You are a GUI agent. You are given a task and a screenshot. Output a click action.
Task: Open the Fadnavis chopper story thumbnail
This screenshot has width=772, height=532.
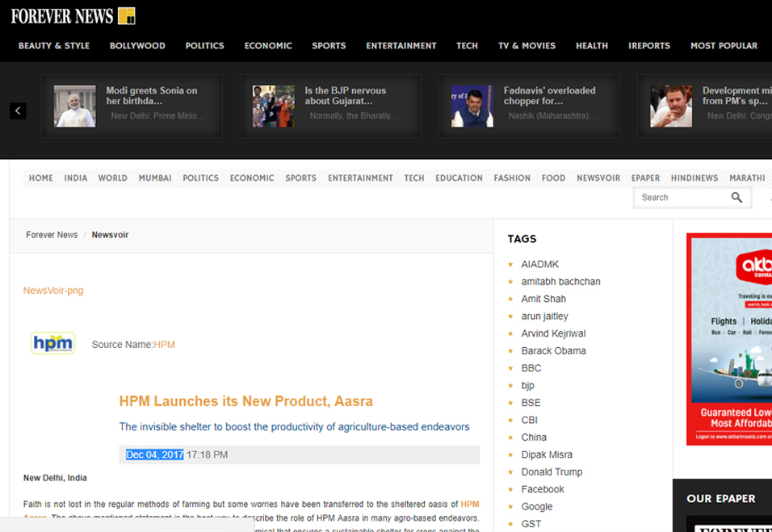click(472, 107)
